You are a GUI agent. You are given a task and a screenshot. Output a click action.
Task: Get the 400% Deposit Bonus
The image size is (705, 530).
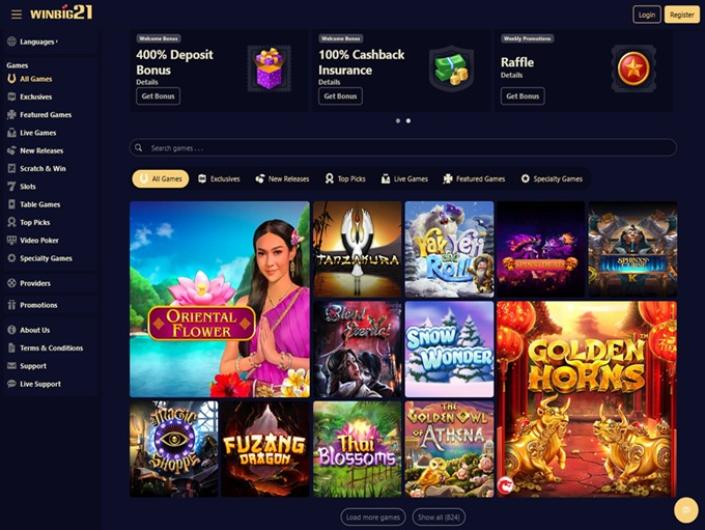(x=158, y=96)
